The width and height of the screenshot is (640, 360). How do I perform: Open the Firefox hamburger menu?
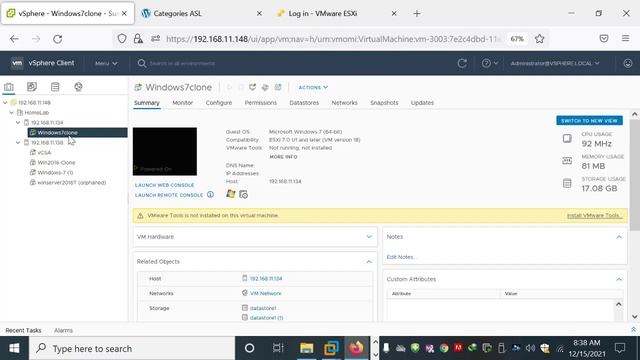pyautogui.click(x=625, y=38)
